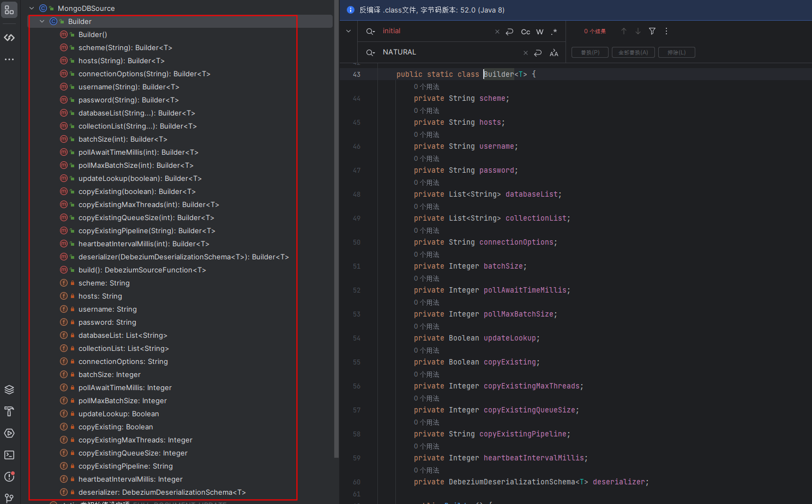Insert new line in the replace field
Screen dimensions: 812x504
coord(538,53)
